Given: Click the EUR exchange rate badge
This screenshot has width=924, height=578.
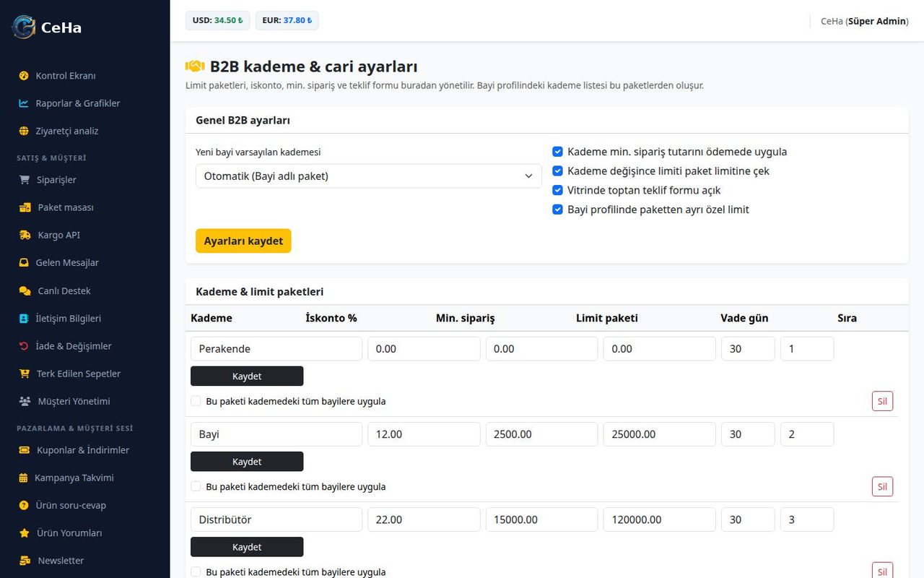Looking at the screenshot, I should 287,20.
